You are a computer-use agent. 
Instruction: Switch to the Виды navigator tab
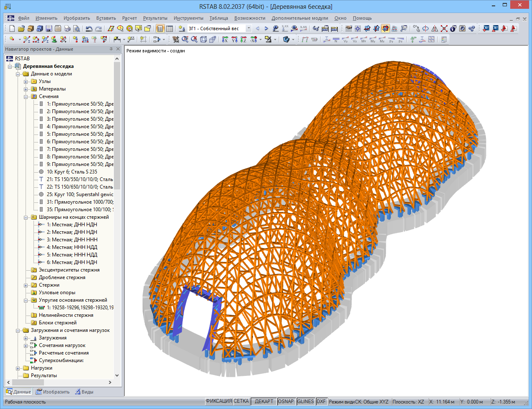click(84, 392)
